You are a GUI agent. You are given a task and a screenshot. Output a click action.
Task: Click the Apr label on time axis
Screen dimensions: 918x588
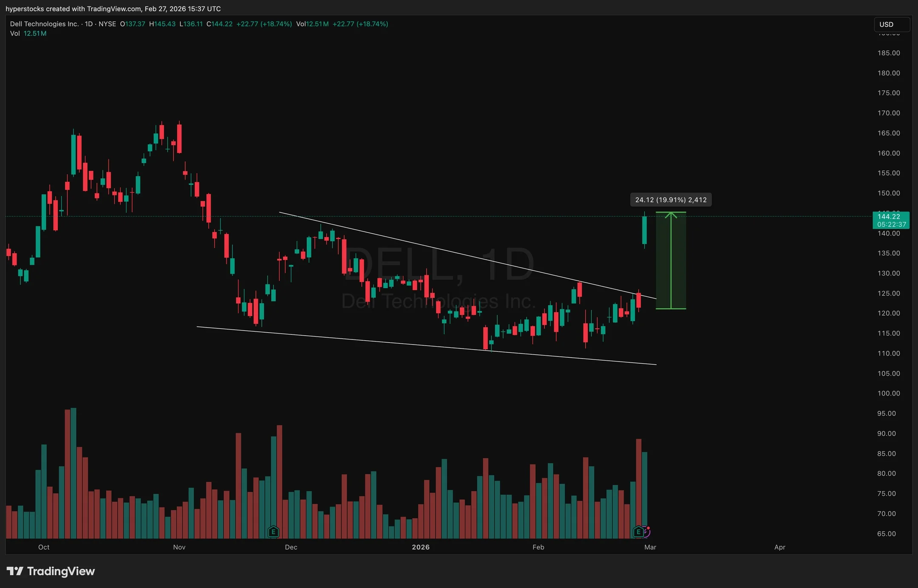click(x=780, y=547)
